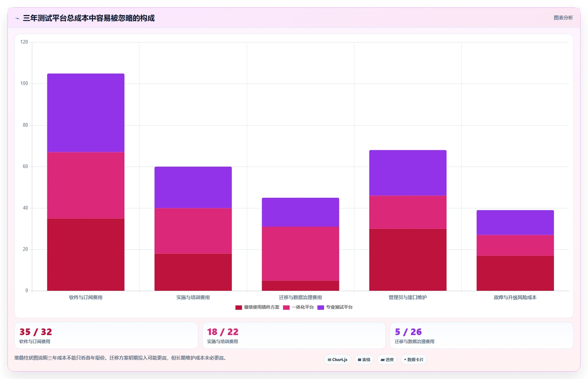The width and height of the screenshot is (588, 379).
Task: Click the Chart.js tag chip
Action: click(338, 360)
